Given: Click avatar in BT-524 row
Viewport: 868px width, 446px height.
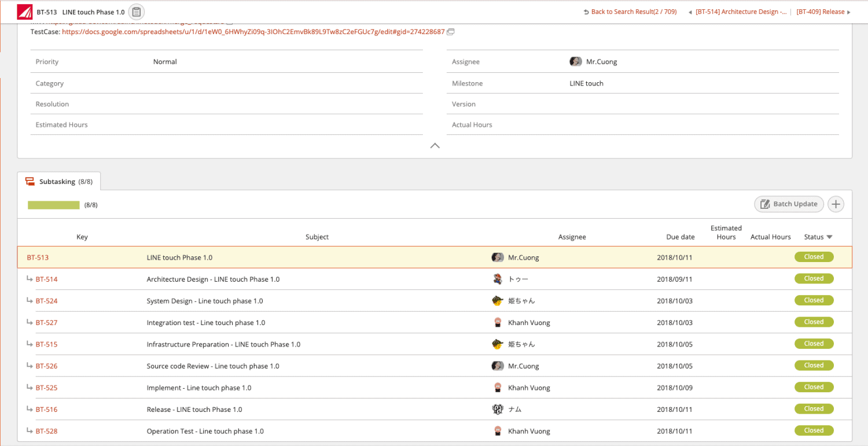Looking at the screenshot, I should 498,301.
